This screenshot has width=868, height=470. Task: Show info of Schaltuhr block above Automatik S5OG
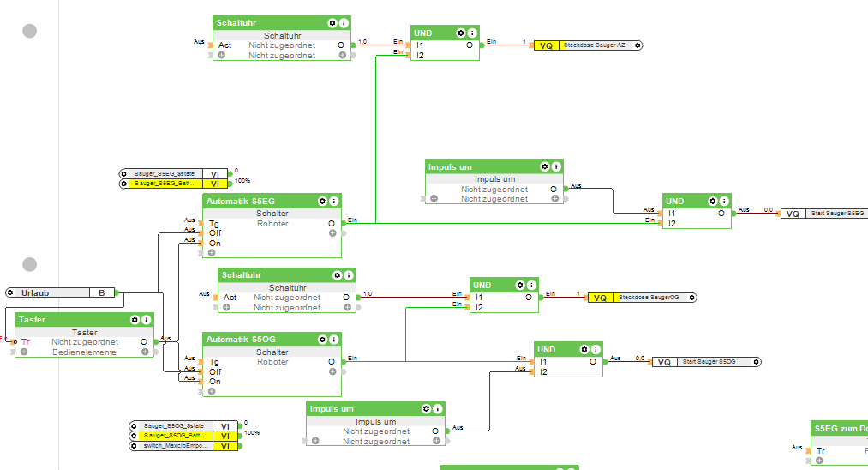tap(349, 275)
